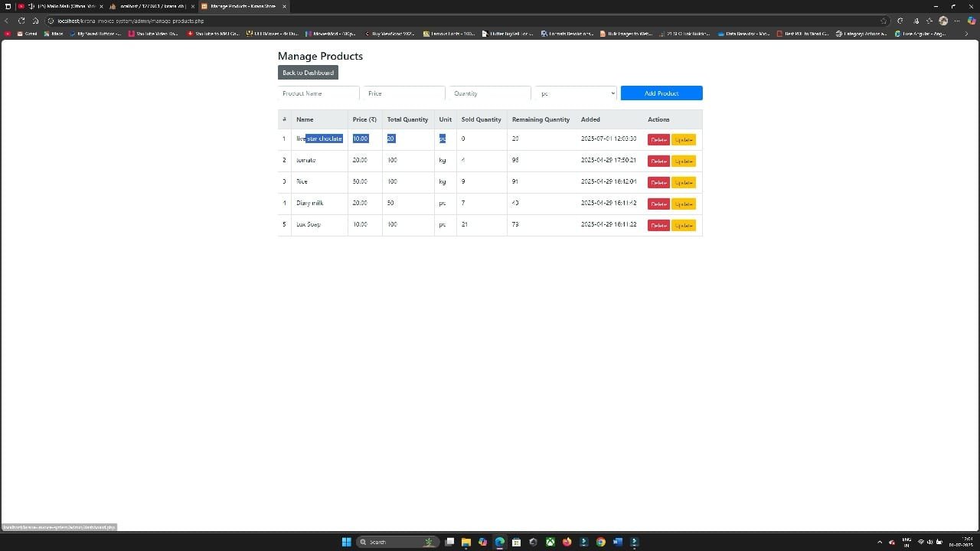Click the browser refresh icon
Screen dimensions: 980x551
pyautogui.click(x=21, y=21)
